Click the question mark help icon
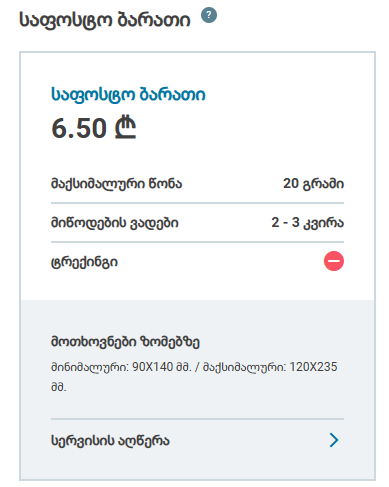 (x=209, y=15)
